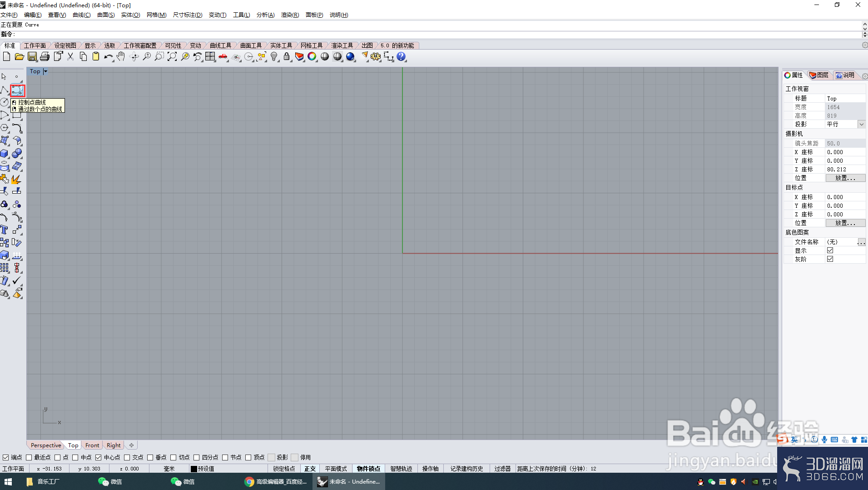This screenshot has width=868, height=490.
Task: Click the Lock objects padlock icon
Action: [287, 57]
